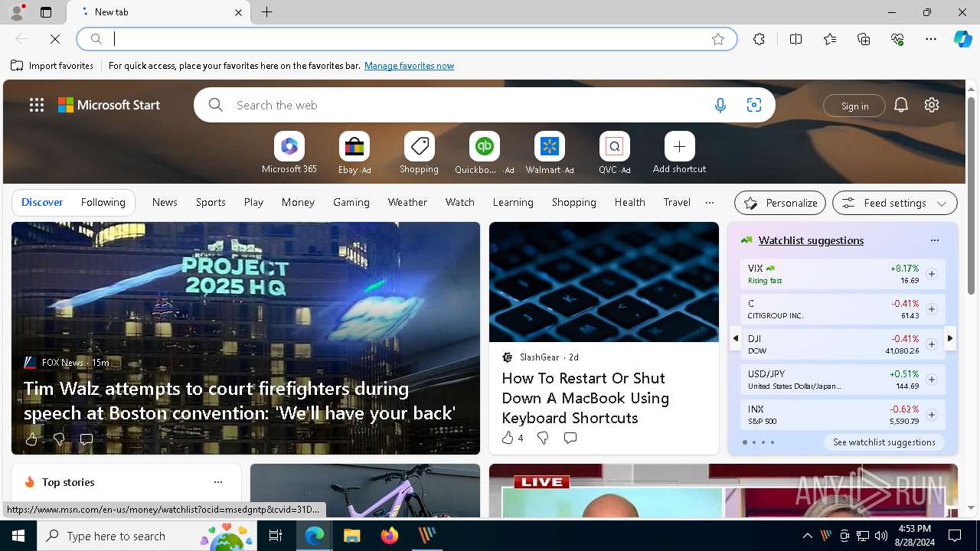Open the News feed tab
This screenshot has width=980, height=551.
click(x=165, y=202)
